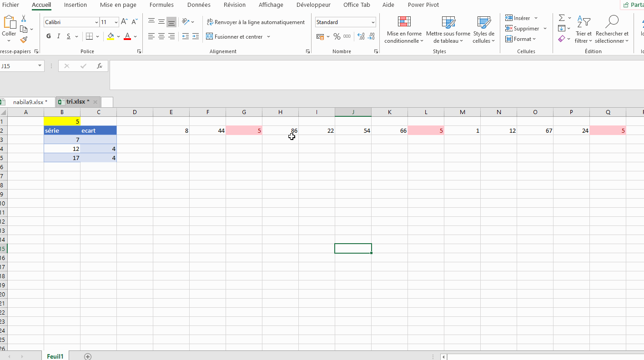The image size is (644, 360).
Task: Toggle Italic formatting
Action: (59, 36)
